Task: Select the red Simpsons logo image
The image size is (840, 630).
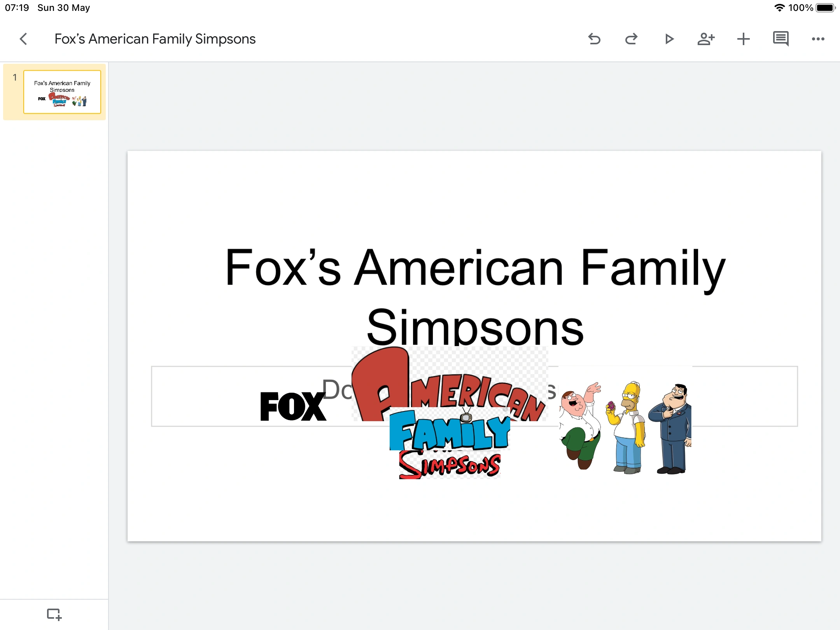Action: (x=450, y=465)
